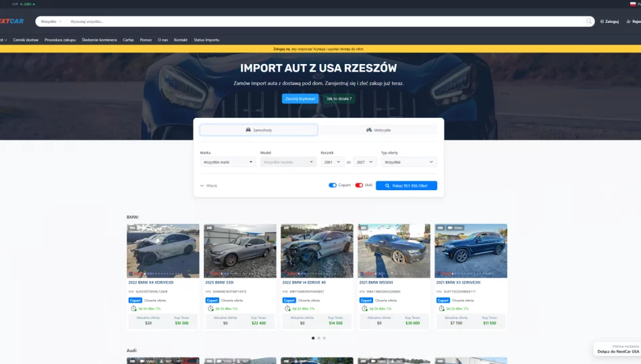The width and height of the screenshot is (641, 364).
Task: Click 2022 BMW I4 EDRIVE 40 title
Action: point(304,282)
